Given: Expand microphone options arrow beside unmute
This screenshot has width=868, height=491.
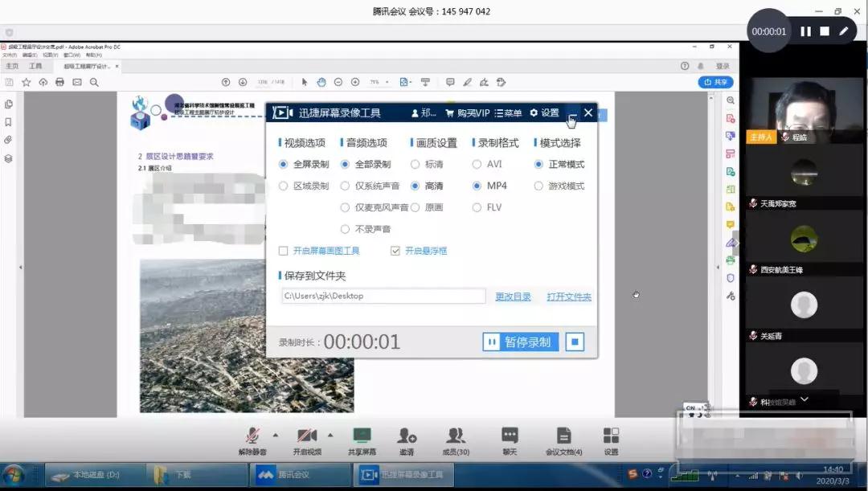Looking at the screenshot, I should click(276, 435).
